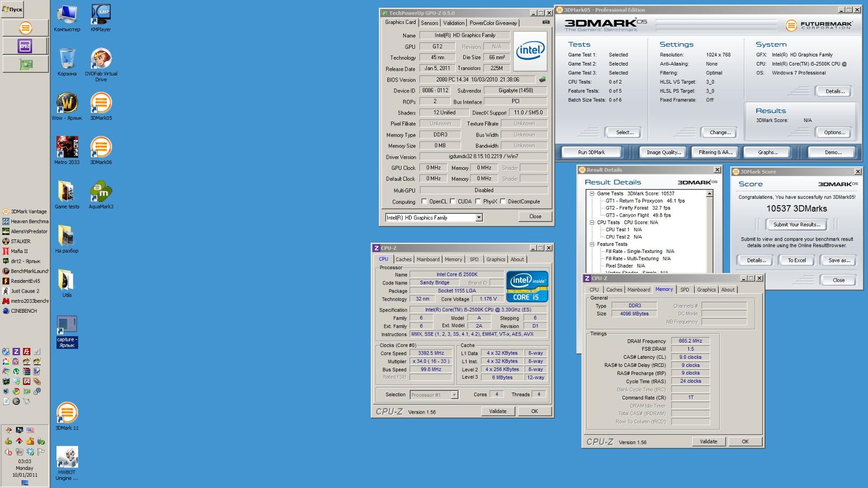Open SPD tab in Memory CPU-Z window

coord(685,290)
